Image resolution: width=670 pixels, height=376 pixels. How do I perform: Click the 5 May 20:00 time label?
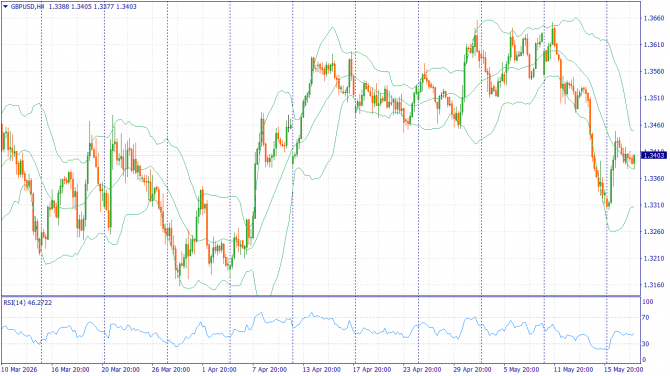521,369
